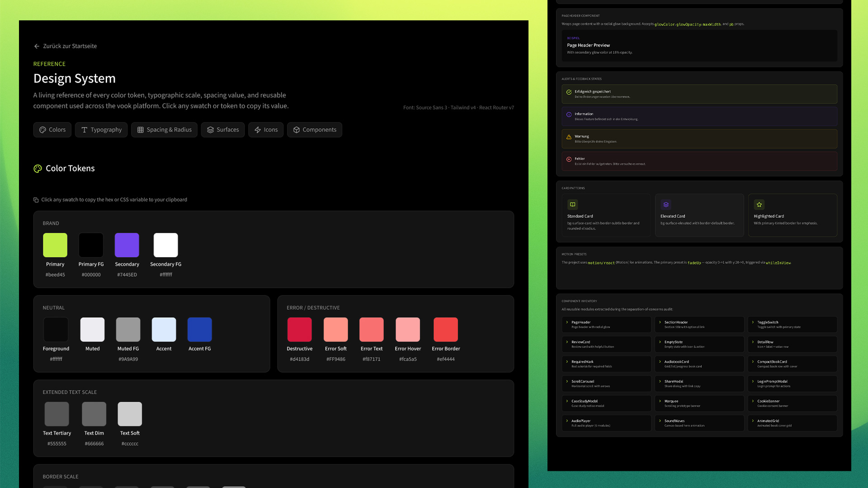Screen dimensions: 868x488
Task: Click the Highlighted Card pattern card
Action: pos(793,216)
